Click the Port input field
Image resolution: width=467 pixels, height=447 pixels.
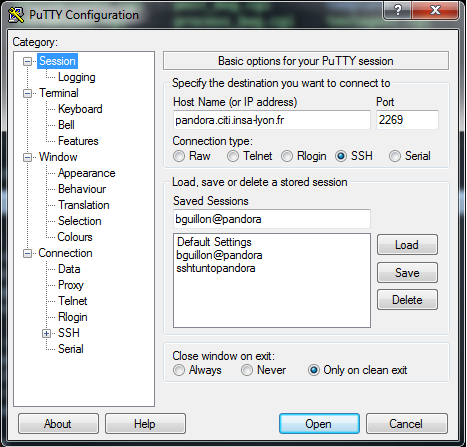[407, 120]
